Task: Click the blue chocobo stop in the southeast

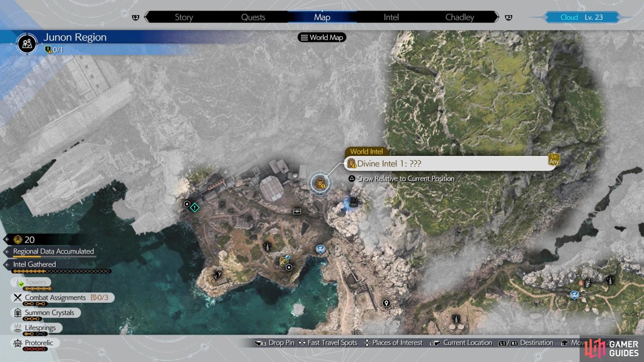Action: point(574,295)
